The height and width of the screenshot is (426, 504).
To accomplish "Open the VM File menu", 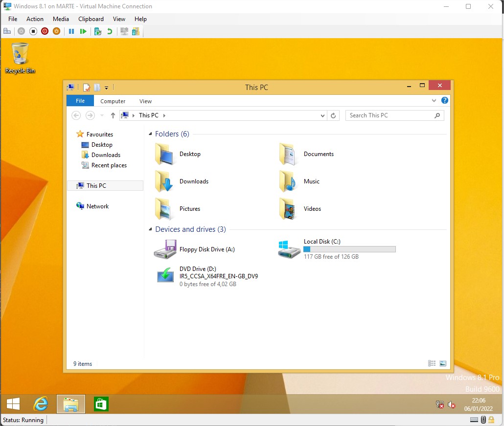I will (13, 19).
